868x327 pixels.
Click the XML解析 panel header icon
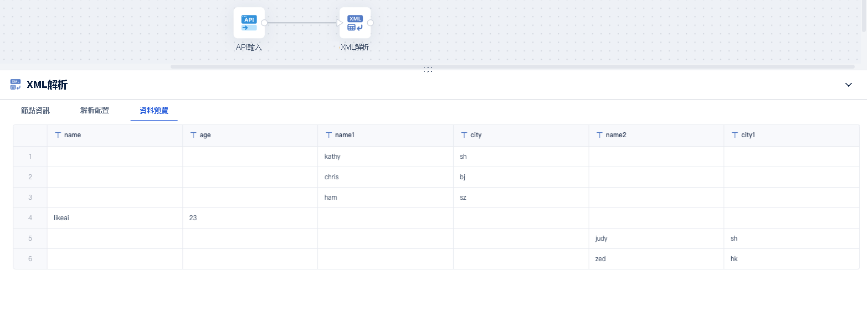click(x=16, y=85)
